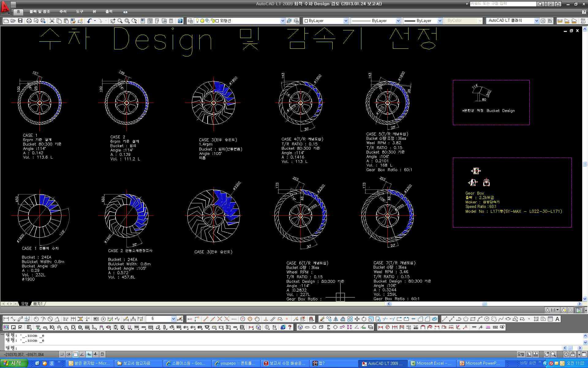588x368 pixels.
Task: Select the Pan hand tool
Action: [113, 21]
